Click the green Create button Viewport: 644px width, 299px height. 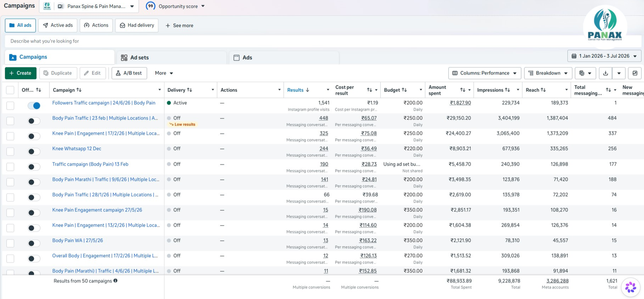coord(21,73)
